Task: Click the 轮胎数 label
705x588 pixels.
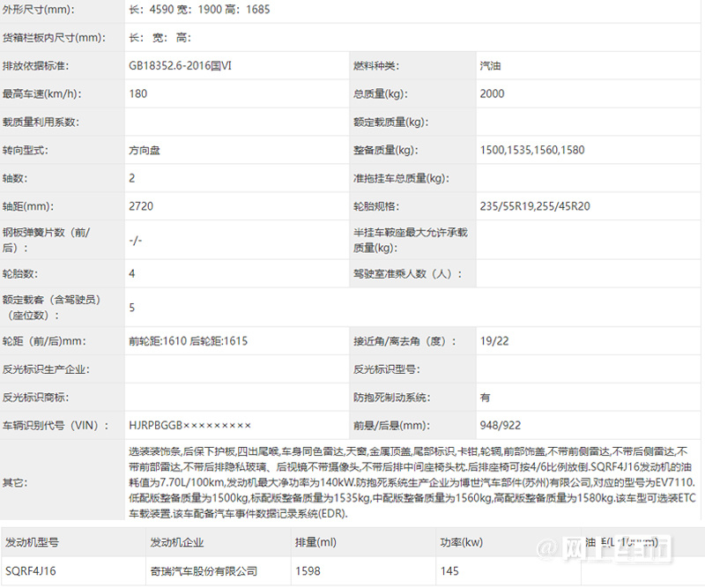Action: click(x=20, y=273)
